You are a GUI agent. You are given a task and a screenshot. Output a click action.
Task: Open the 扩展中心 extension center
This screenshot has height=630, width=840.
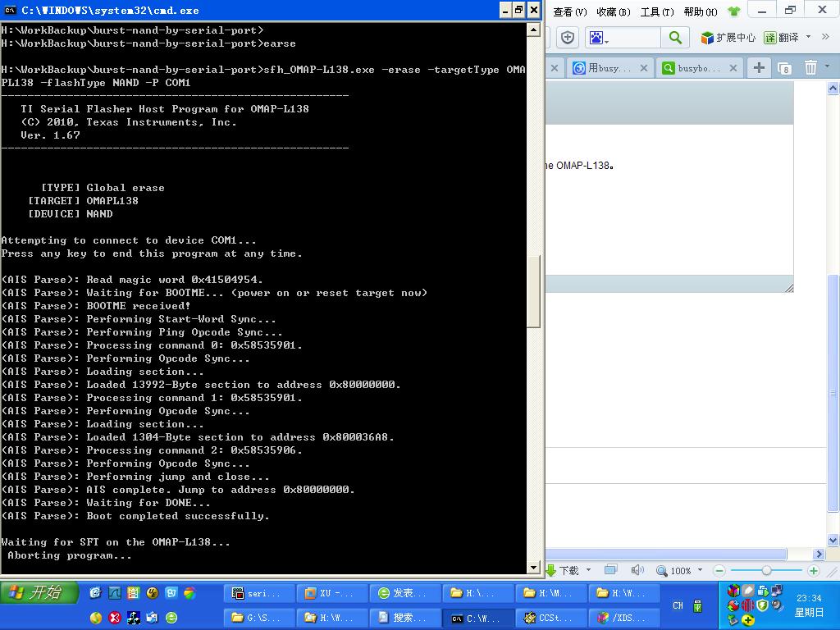point(728,38)
